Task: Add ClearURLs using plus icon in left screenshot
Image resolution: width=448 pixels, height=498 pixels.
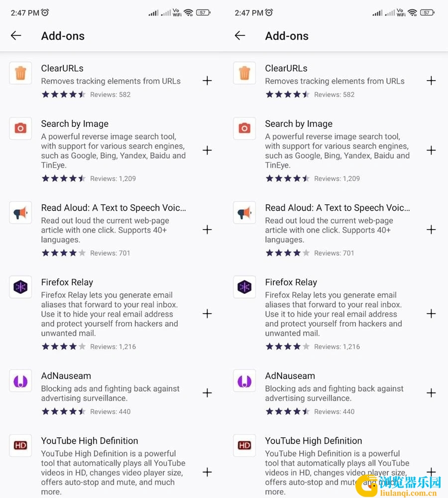Action: coord(207,81)
